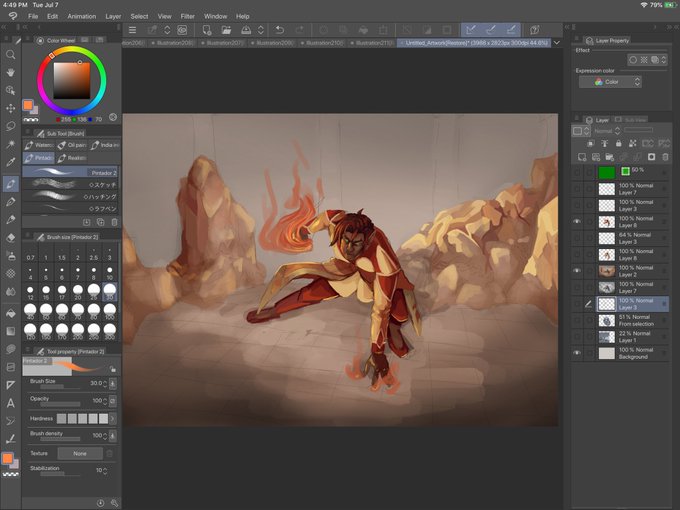This screenshot has width=680, height=510.
Task: Create a new layer folder
Action: pos(609,157)
